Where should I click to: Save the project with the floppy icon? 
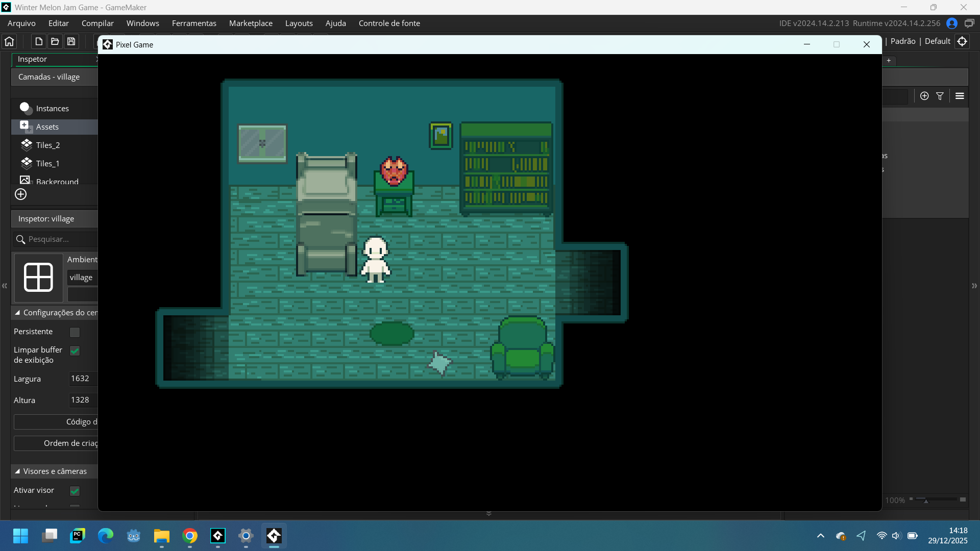[71, 41]
